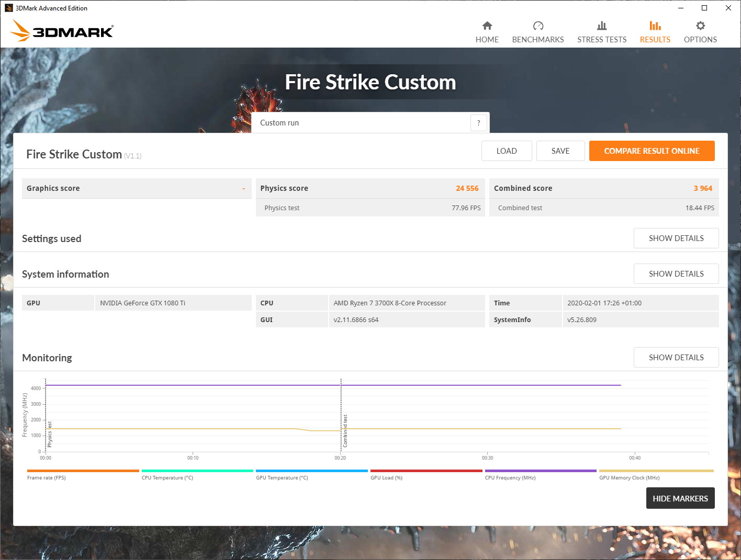Open the Options tab

point(700,32)
